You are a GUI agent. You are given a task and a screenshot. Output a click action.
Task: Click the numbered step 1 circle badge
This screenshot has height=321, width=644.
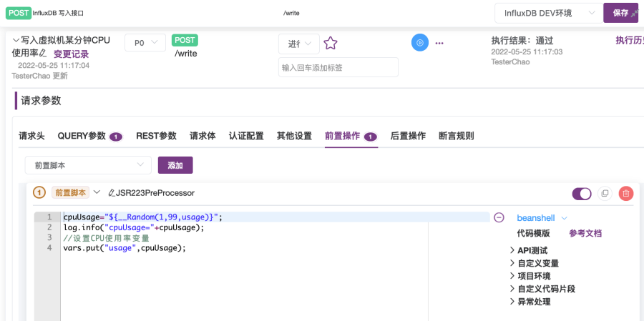point(39,192)
